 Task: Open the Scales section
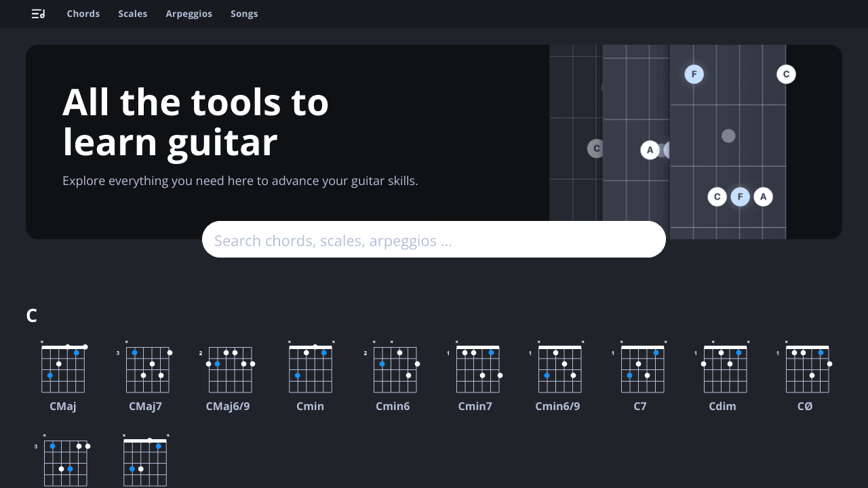tap(132, 14)
